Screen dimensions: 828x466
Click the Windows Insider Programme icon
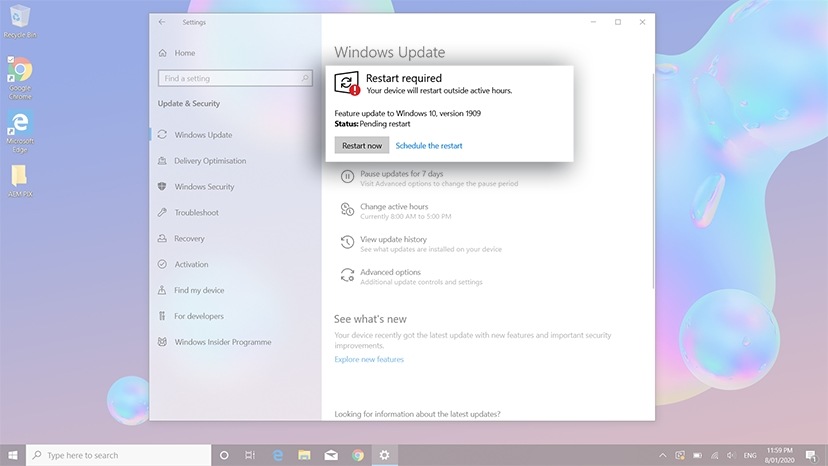click(x=162, y=342)
